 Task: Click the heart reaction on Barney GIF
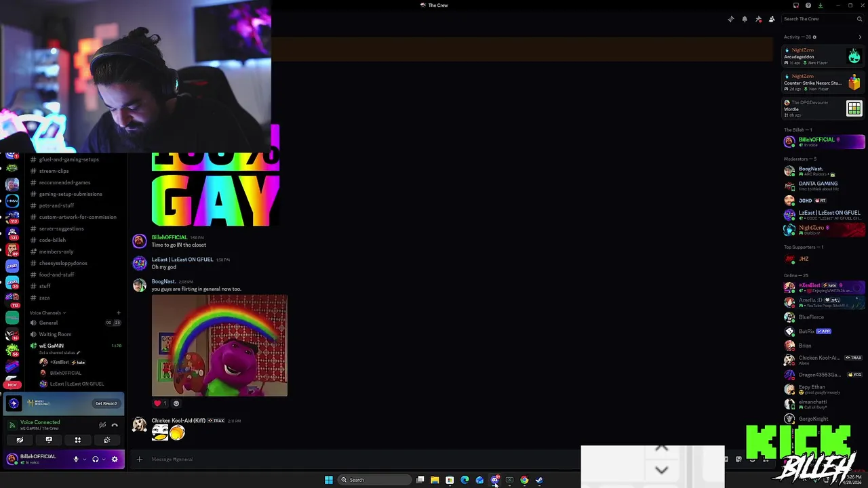click(x=160, y=403)
